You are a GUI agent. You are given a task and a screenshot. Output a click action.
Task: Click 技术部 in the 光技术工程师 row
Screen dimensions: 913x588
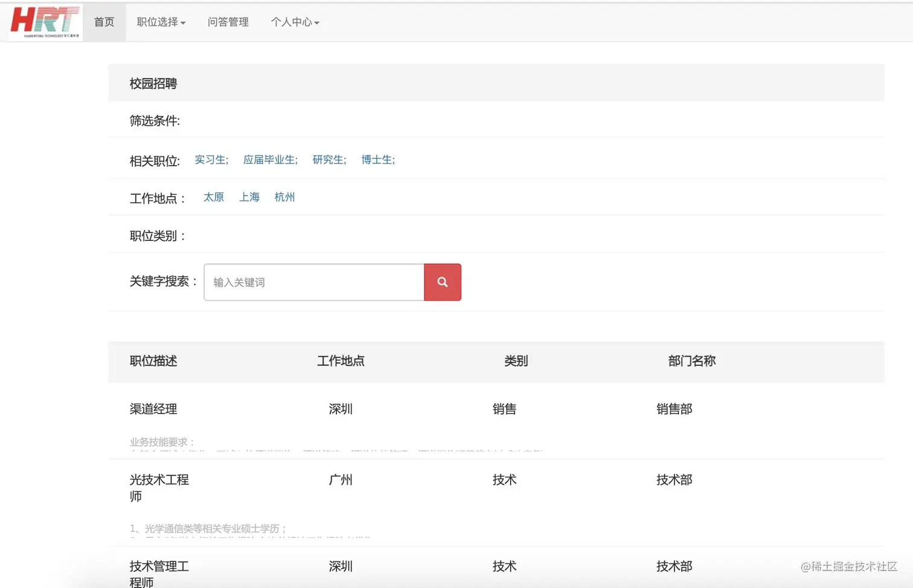(674, 480)
